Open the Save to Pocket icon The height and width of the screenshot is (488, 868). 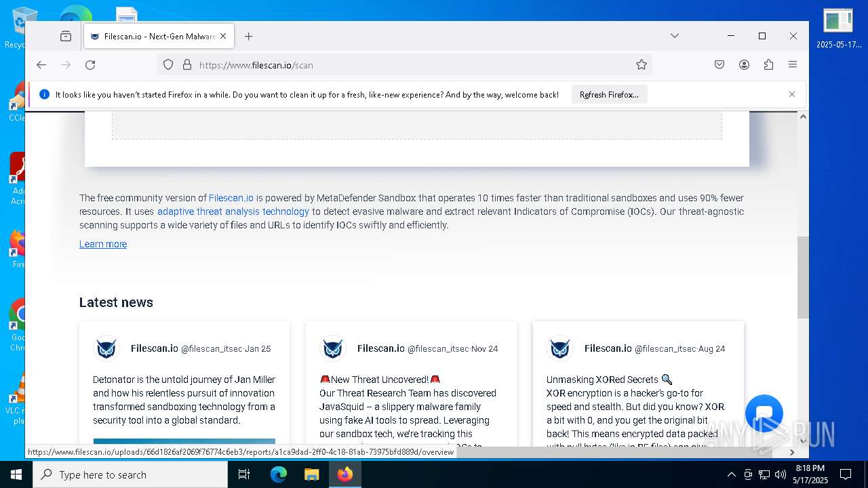tap(719, 65)
